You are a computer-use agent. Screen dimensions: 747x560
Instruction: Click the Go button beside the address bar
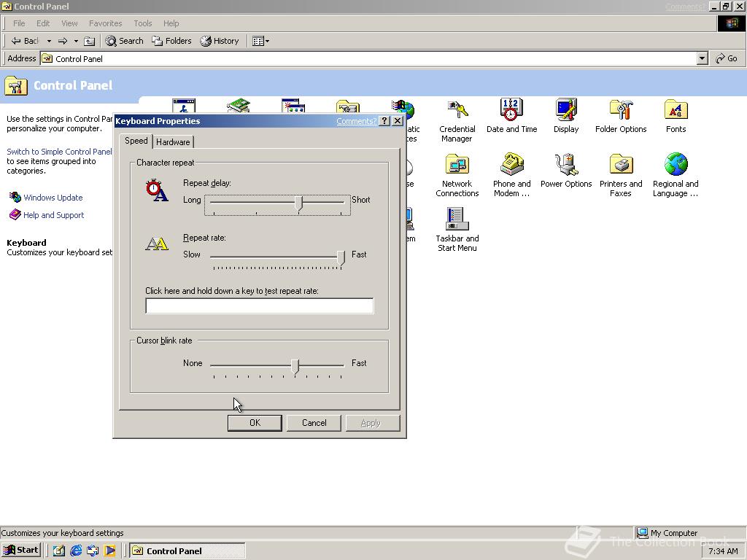(x=727, y=58)
